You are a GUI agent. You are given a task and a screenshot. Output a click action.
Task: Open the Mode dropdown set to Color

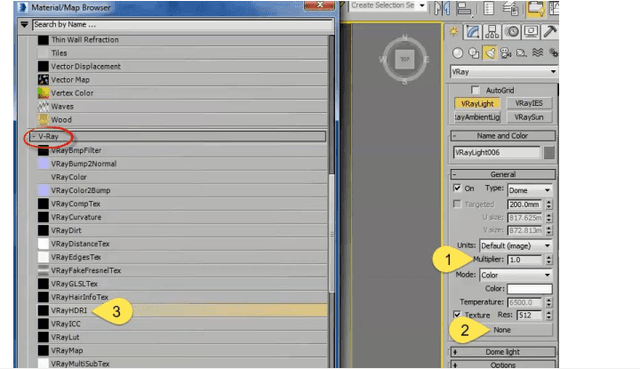516,275
